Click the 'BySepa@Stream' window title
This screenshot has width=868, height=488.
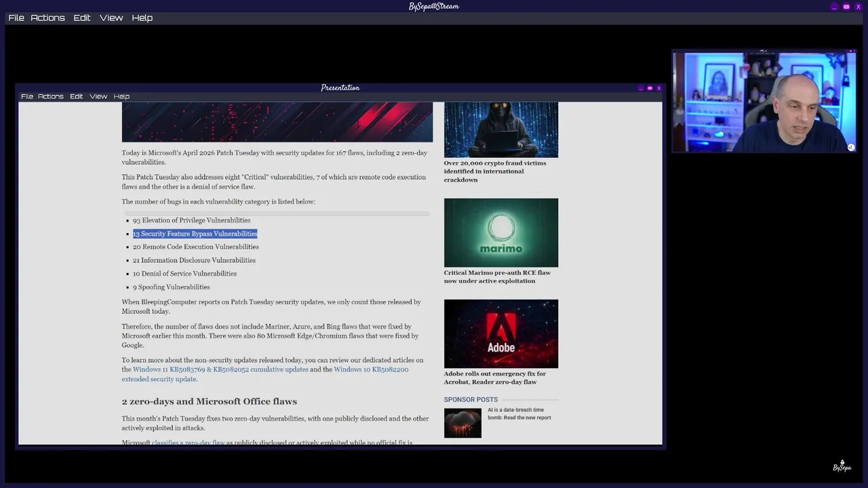[434, 7]
